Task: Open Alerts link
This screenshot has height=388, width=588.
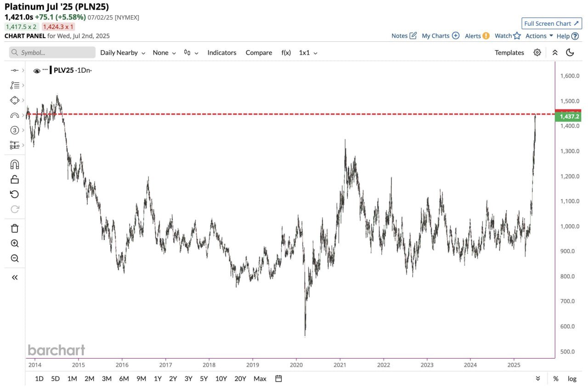Action: [x=477, y=36]
